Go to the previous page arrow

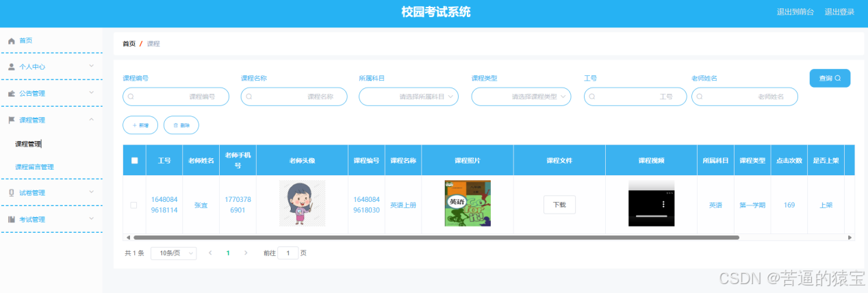click(x=210, y=253)
